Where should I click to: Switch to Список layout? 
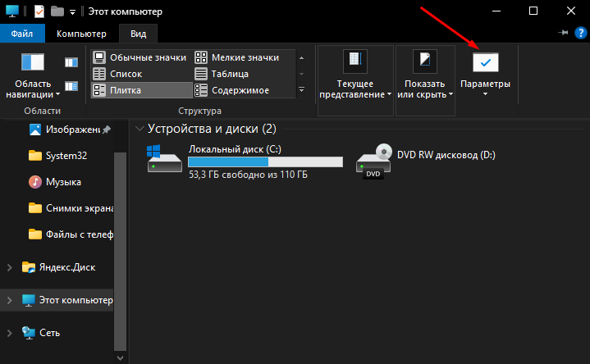pyautogui.click(x=141, y=74)
